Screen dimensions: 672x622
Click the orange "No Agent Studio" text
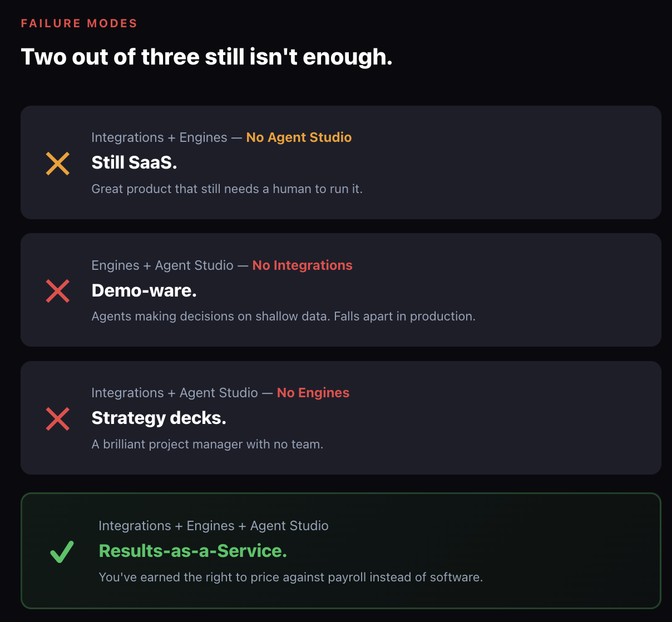[299, 137]
